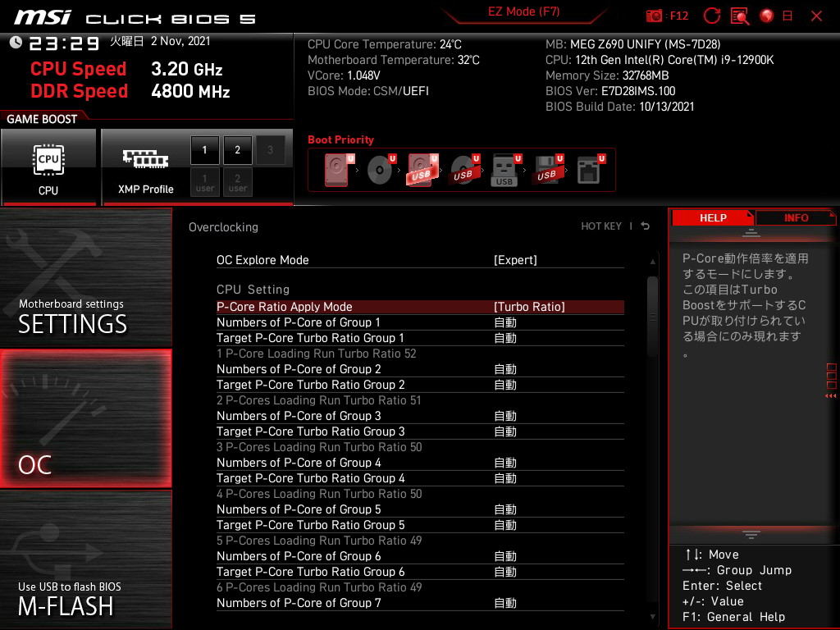This screenshot has width=840, height=630.
Task: Open language selection via the globe icon
Action: [767, 16]
